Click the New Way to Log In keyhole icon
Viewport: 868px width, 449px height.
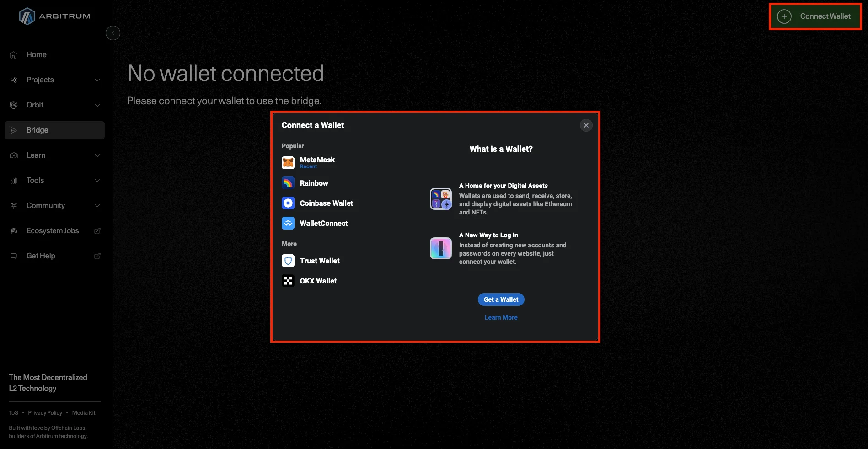click(x=441, y=248)
